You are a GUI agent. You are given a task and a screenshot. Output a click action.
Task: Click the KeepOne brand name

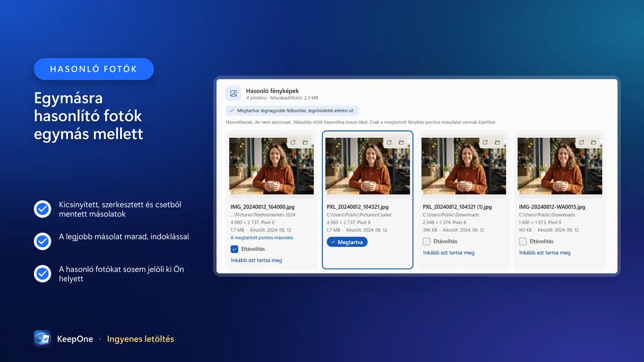point(75,339)
